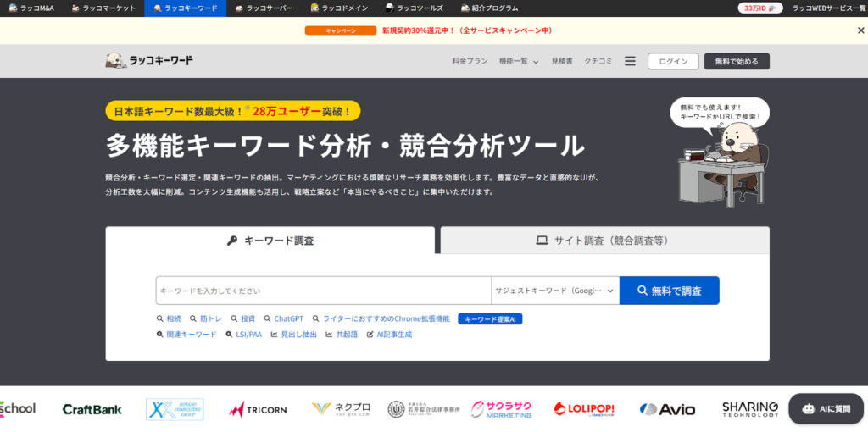Open the 新規契約30%還元中 campaign text link
Image resolution: width=868 pixels, height=432 pixels.
467,31
